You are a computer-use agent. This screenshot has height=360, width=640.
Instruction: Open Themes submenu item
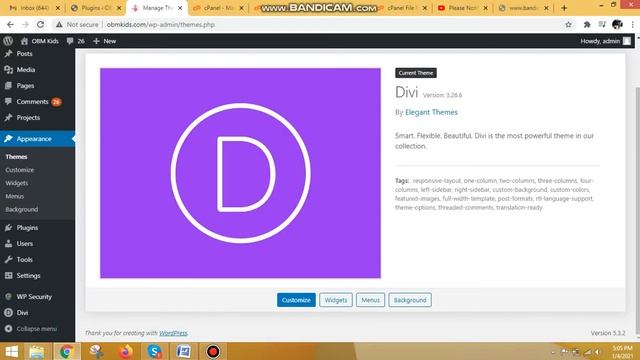tap(16, 157)
